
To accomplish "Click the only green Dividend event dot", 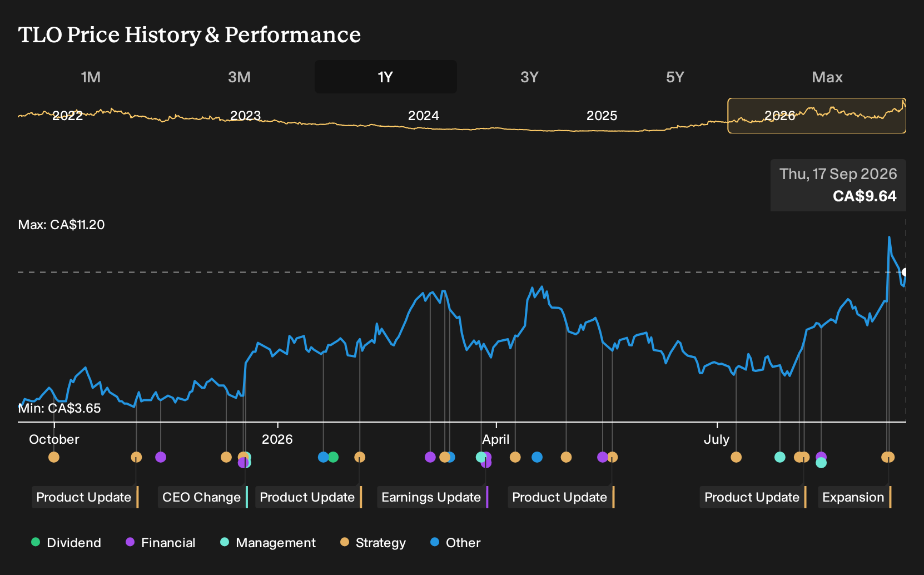I will click(x=333, y=457).
